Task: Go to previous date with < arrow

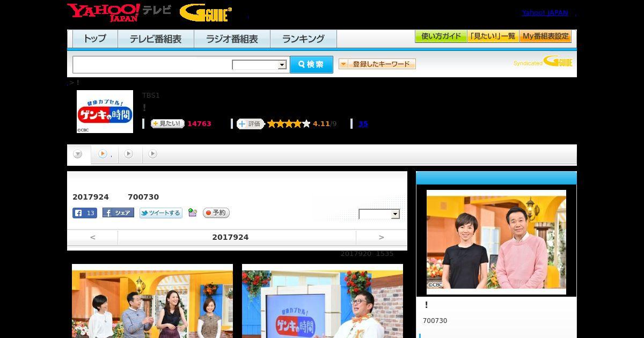Action: point(92,237)
